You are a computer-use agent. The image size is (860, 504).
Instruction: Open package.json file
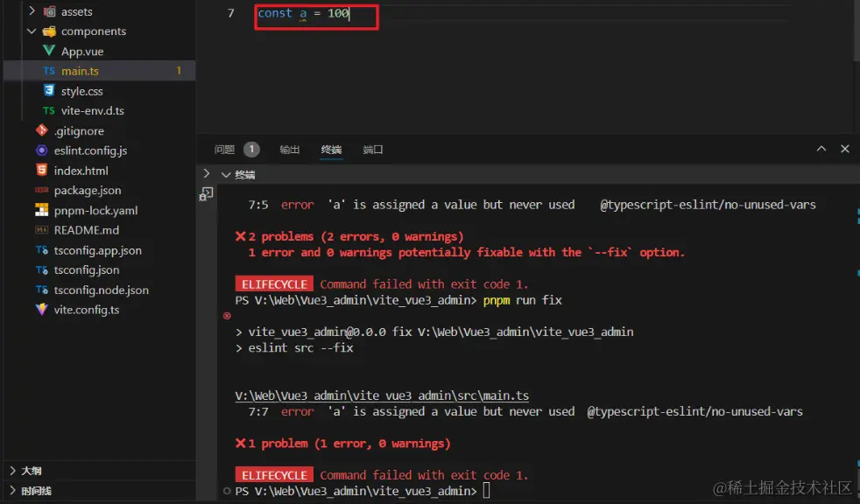(88, 191)
